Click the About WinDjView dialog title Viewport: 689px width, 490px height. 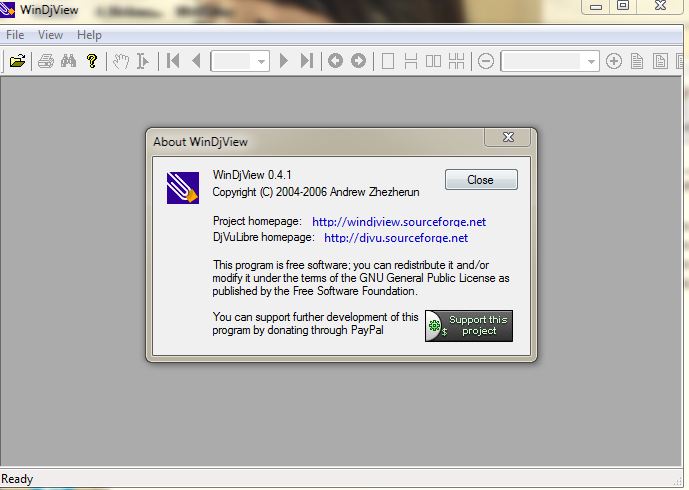(200, 142)
